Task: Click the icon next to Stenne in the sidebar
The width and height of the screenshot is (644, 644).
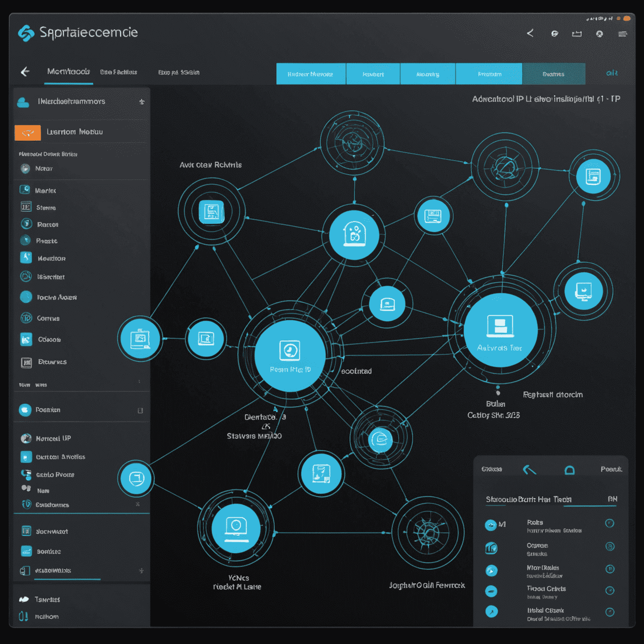Action: click(x=26, y=207)
